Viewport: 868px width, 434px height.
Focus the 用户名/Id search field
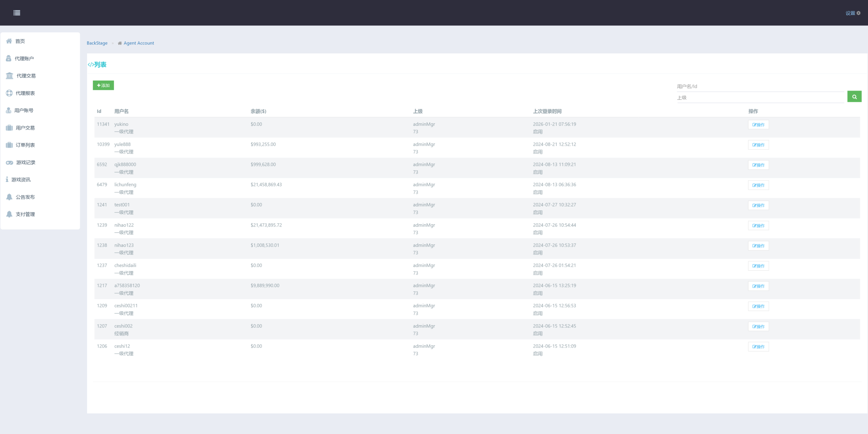[759, 87]
